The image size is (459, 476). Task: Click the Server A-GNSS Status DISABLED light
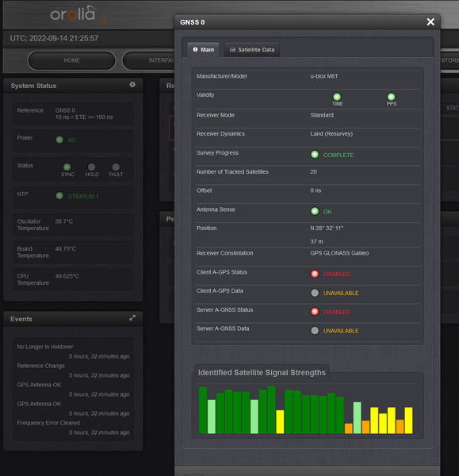click(315, 312)
